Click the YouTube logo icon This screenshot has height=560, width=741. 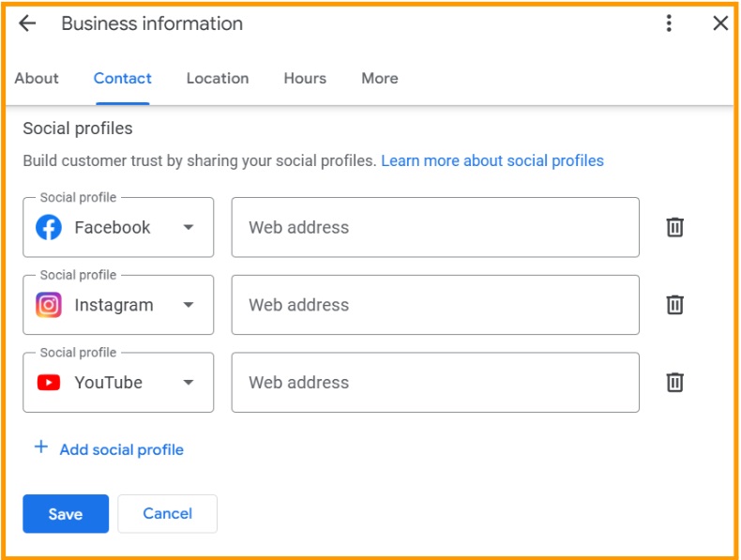pyautogui.click(x=49, y=383)
